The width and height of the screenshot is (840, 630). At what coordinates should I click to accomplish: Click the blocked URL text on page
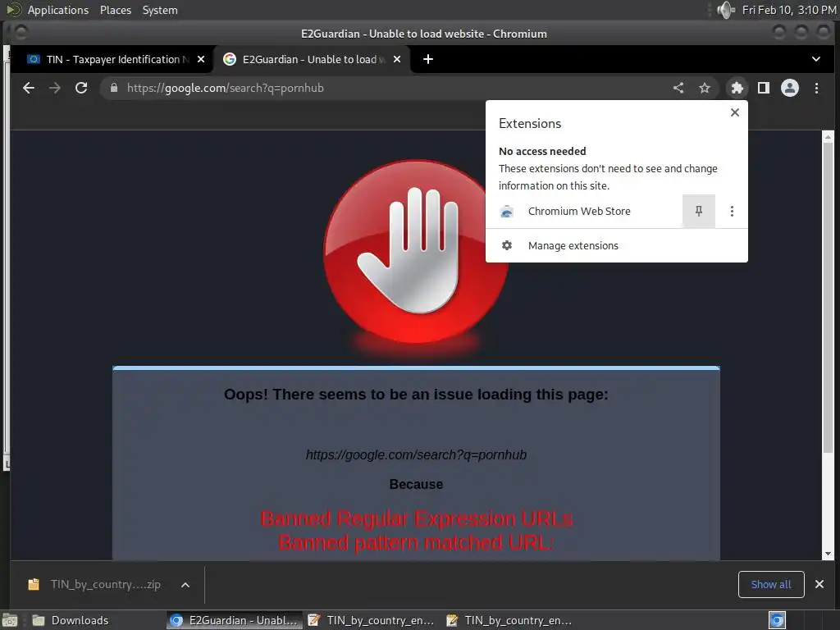pyautogui.click(x=416, y=454)
